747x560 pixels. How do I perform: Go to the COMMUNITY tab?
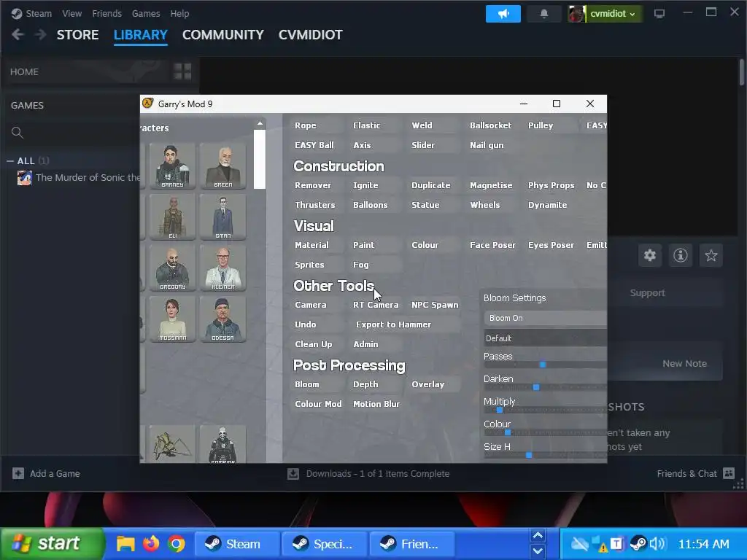pyautogui.click(x=223, y=35)
